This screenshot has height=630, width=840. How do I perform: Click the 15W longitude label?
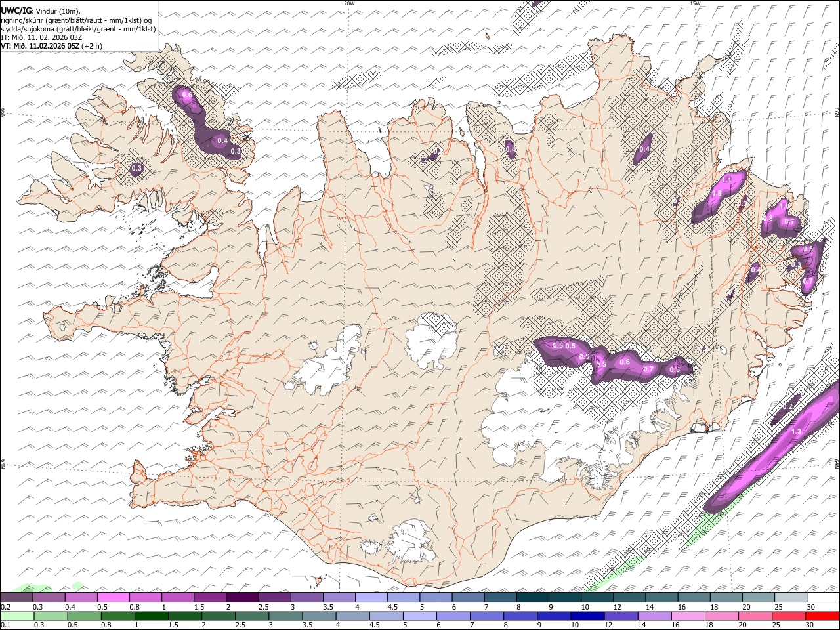tap(696, 3)
